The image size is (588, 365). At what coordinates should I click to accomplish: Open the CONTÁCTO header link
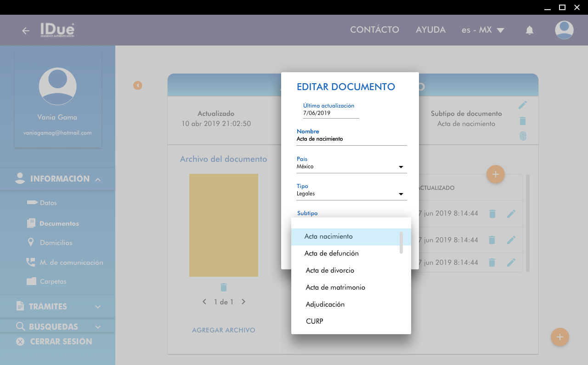pyautogui.click(x=374, y=30)
